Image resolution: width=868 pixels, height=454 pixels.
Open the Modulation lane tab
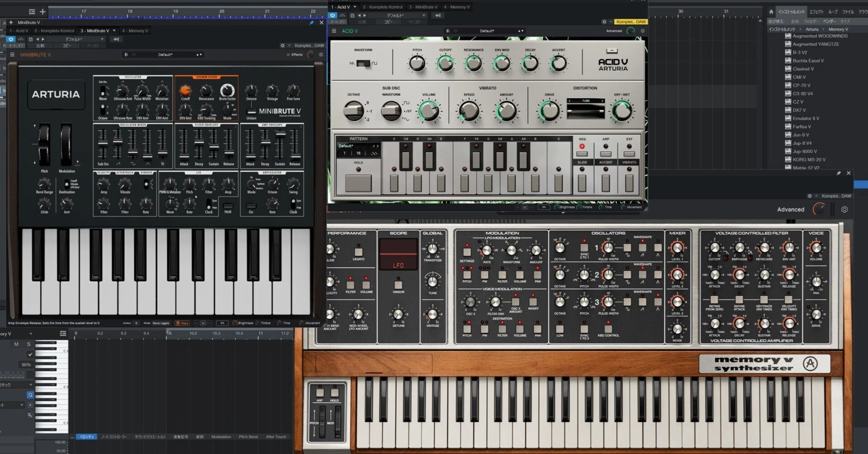pos(221,437)
